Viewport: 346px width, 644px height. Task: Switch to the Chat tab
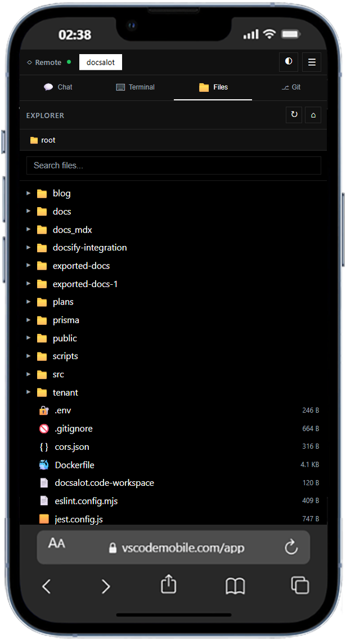(x=58, y=87)
